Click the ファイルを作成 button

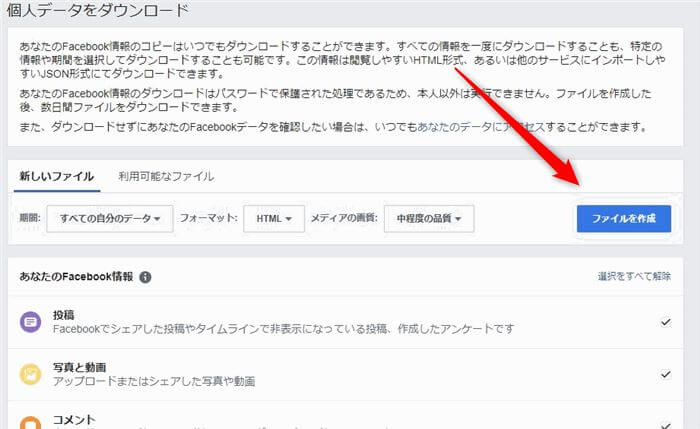(624, 219)
